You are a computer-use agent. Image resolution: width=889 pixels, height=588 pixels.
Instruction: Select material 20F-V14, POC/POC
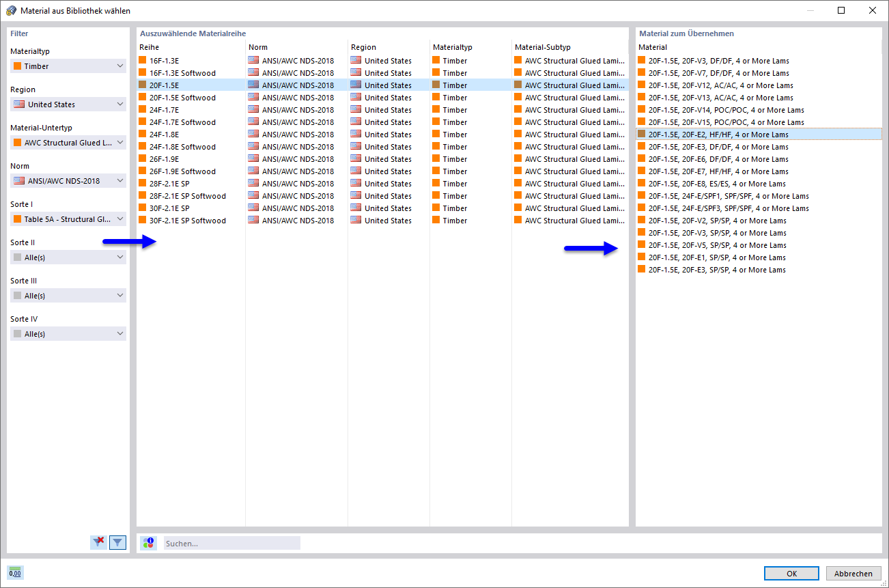(x=759, y=110)
